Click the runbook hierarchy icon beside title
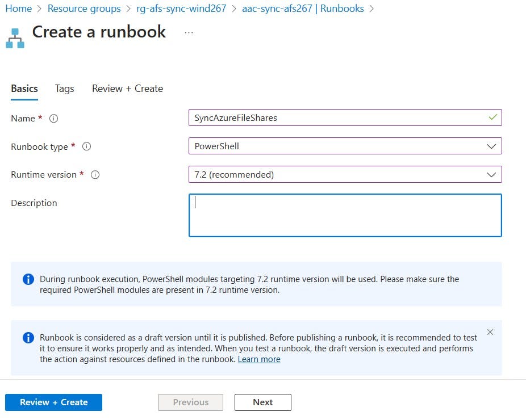Image resolution: width=526 pixels, height=420 pixels. click(x=15, y=38)
